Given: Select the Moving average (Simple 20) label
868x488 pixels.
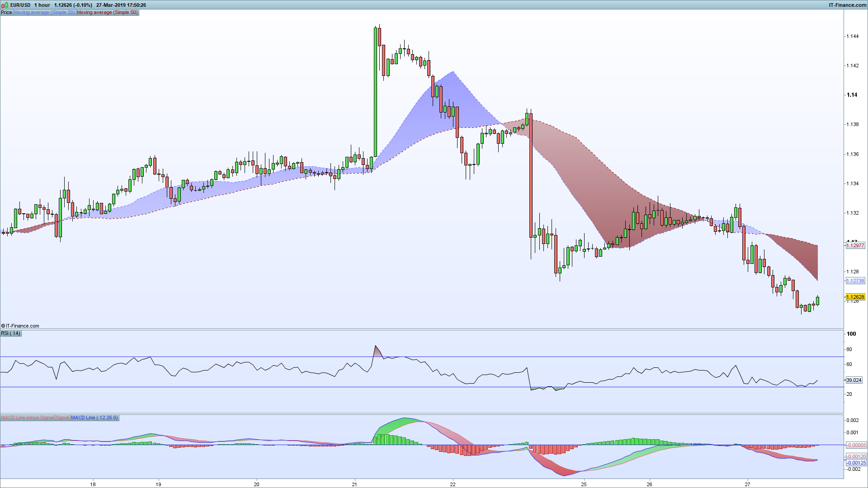Looking at the screenshot, I should pos(44,13).
